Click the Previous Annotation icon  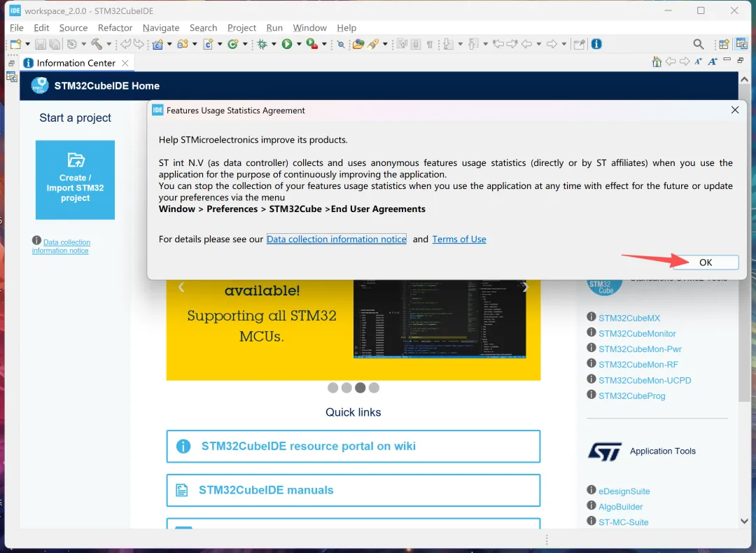point(473,44)
